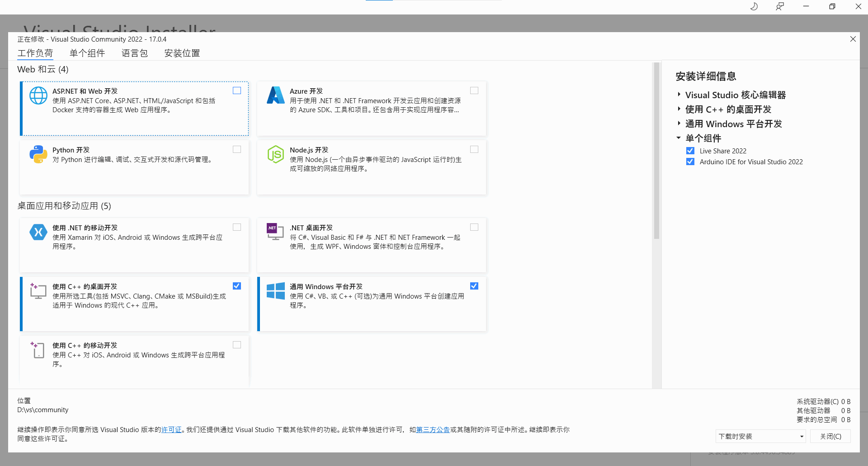Click the 其他驱动器 size text

pos(823,410)
